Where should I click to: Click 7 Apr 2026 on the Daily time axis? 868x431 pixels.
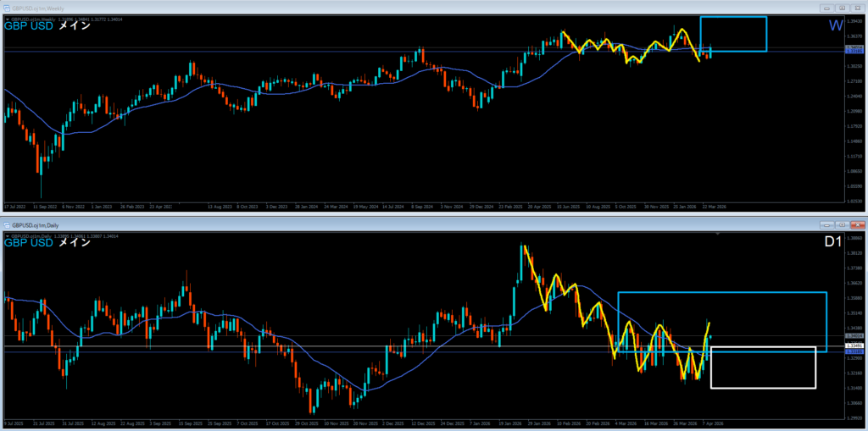714,423
